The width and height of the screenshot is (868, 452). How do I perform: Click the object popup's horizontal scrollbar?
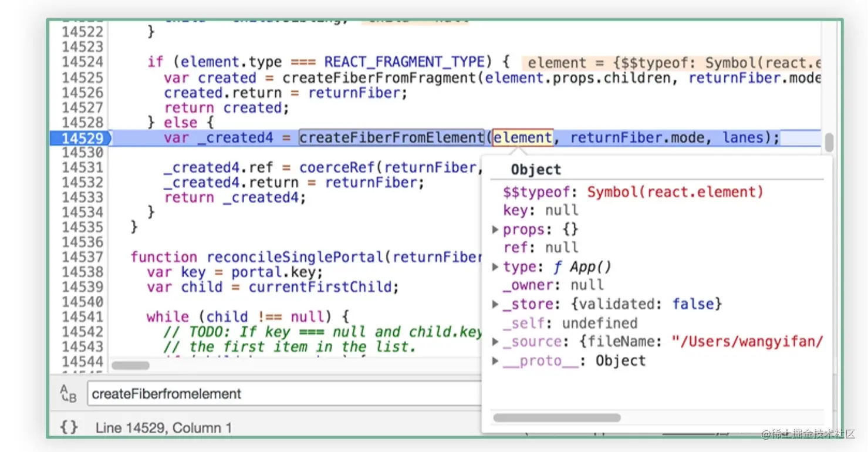[557, 418]
